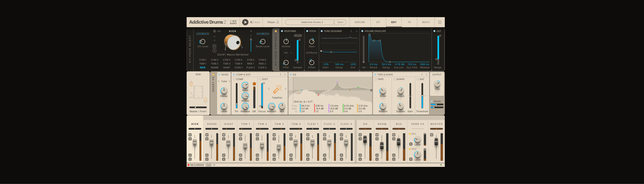Toggle the Response section on/off
The height and width of the screenshot is (184, 644).
[282, 31]
